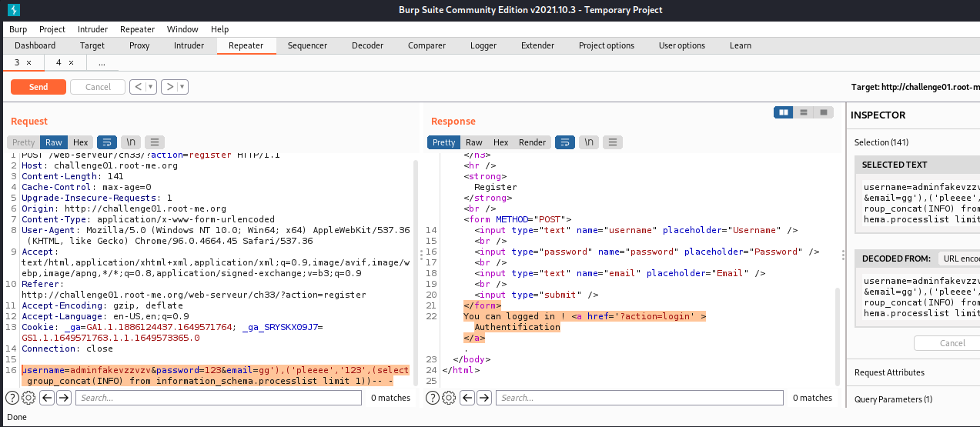980x427 pixels.
Task: Open the Project menu
Action: pos(52,29)
